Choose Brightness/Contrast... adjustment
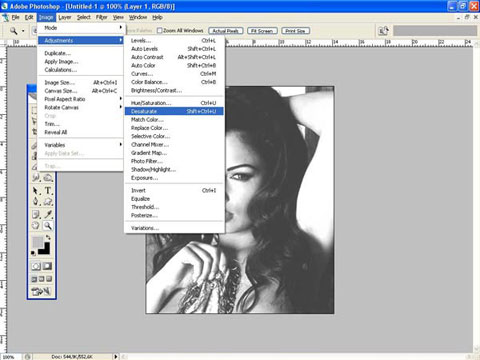 pos(174,90)
